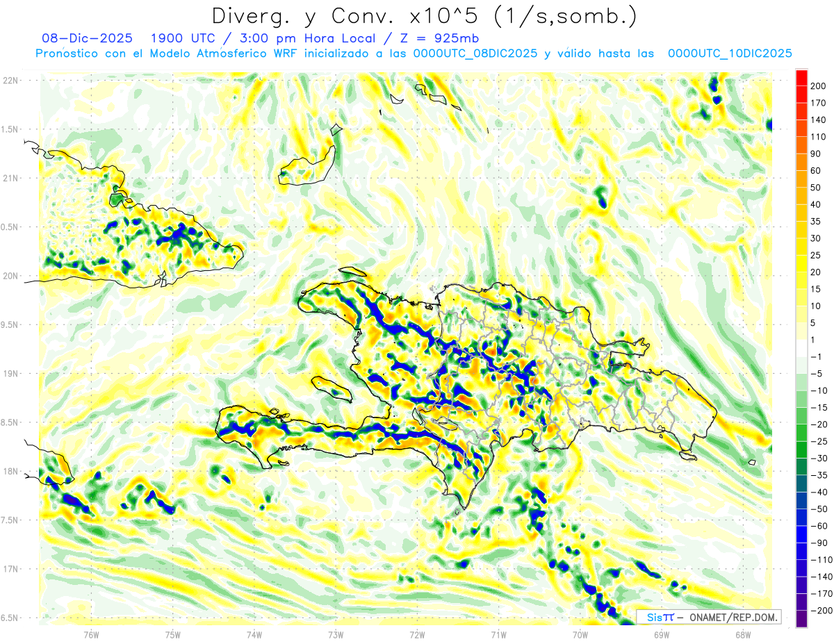Click the "70W" longitude label

click(580, 634)
